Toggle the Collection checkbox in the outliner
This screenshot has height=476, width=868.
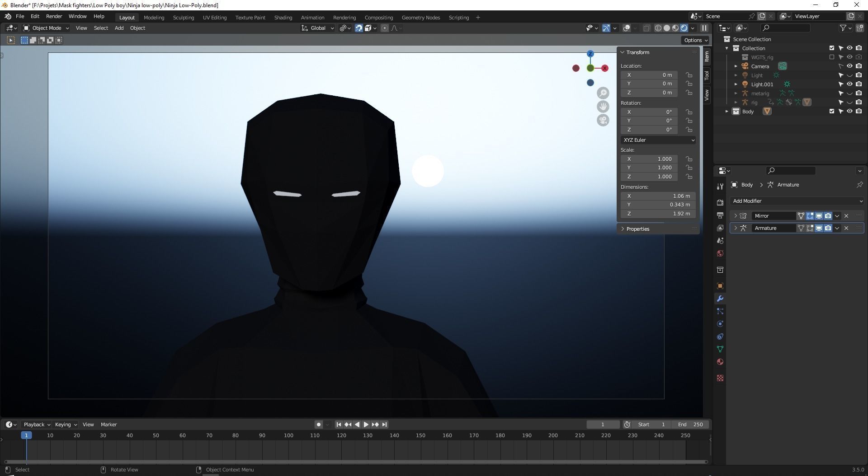pyautogui.click(x=831, y=48)
